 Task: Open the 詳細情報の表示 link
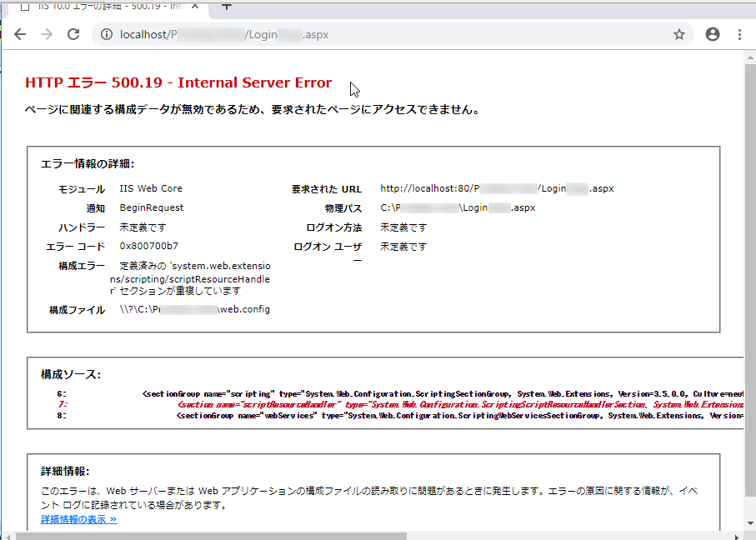pyautogui.click(x=78, y=519)
